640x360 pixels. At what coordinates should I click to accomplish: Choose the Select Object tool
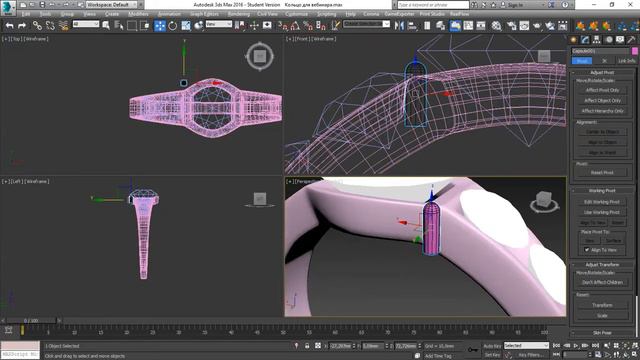point(106,26)
